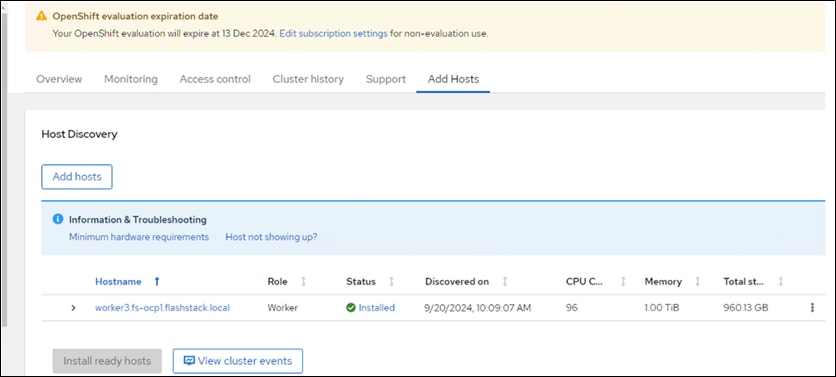Click the CPU Cores column sort icon
This screenshot has width=836, height=377.
[623, 282]
